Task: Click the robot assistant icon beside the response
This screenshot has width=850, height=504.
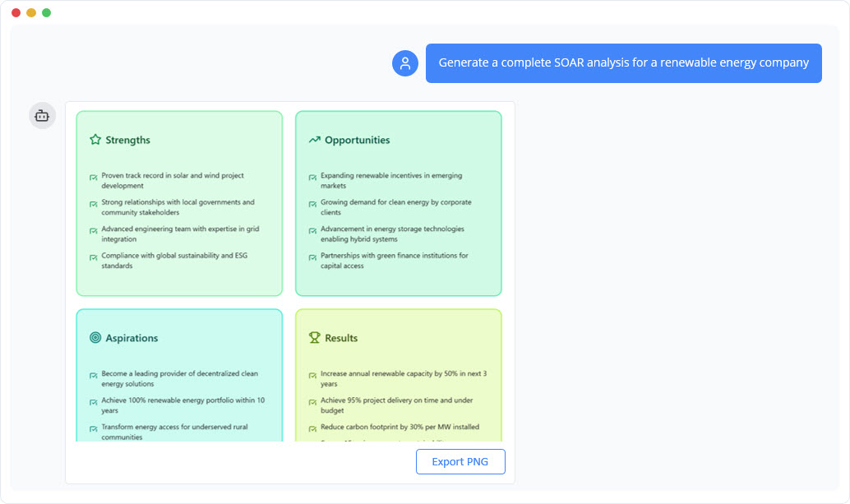Action: pyautogui.click(x=42, y=115)
